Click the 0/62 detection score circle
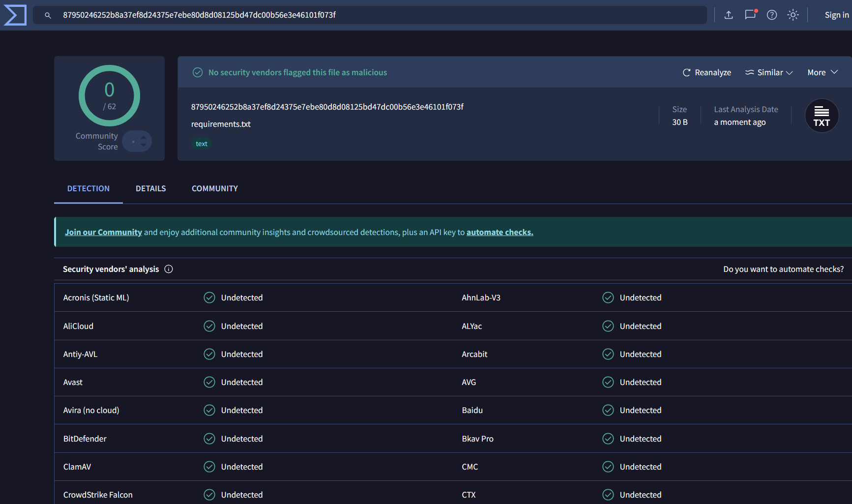This screenshot has height=504, width=852. coord(109,95)
